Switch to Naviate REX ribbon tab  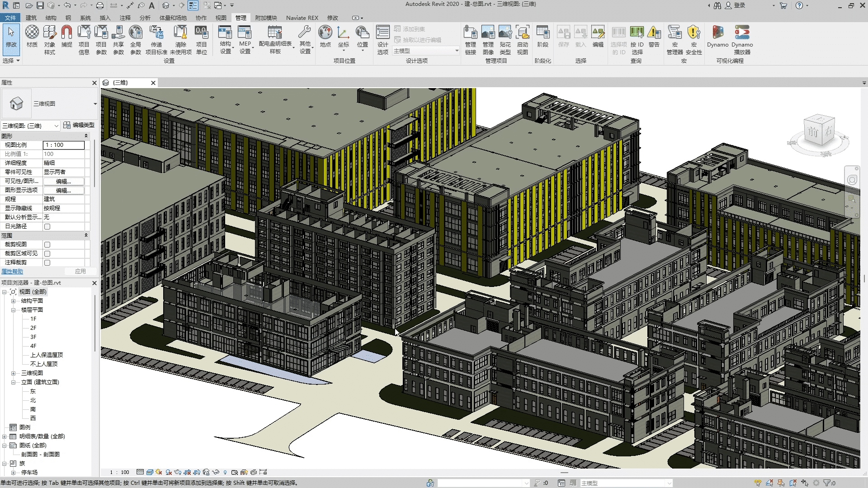point(302,18)
